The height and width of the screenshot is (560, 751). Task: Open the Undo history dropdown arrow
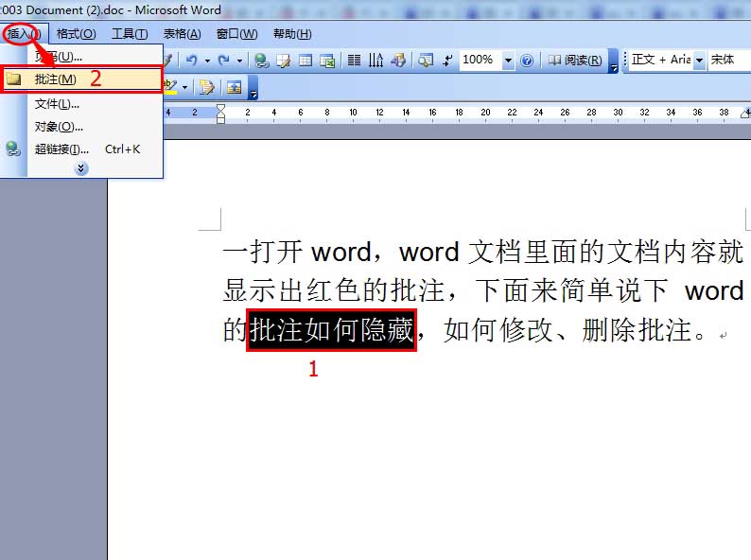pyautogui.click(x=207, y=61)
